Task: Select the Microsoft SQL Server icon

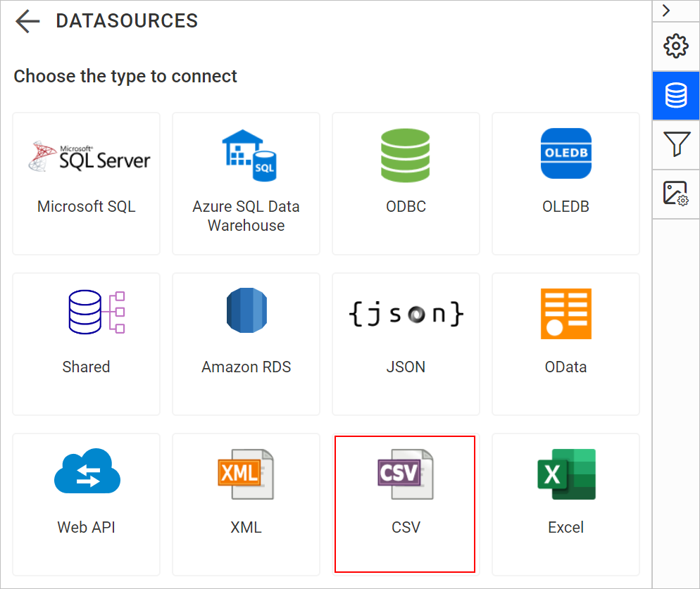Action: [x=89, y=156]
